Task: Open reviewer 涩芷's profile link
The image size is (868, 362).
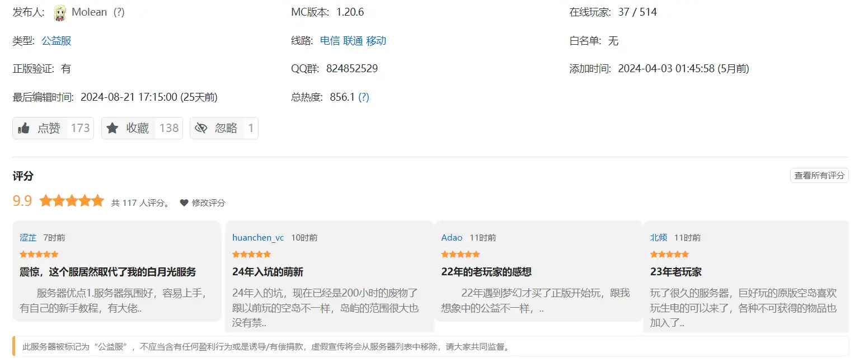Action: pos(28,237)
